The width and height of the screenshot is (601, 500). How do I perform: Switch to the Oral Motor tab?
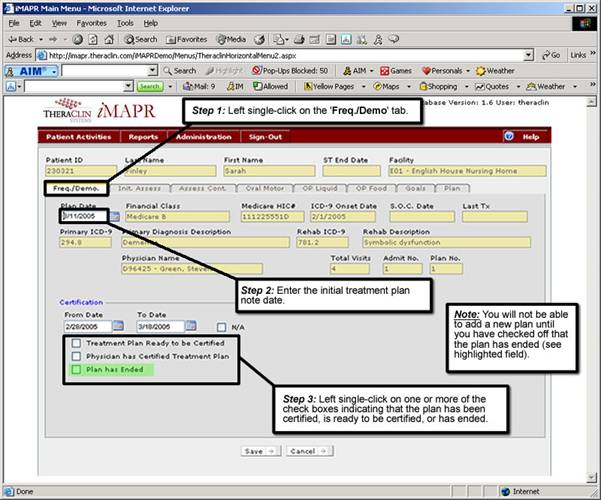coord(265,188)
